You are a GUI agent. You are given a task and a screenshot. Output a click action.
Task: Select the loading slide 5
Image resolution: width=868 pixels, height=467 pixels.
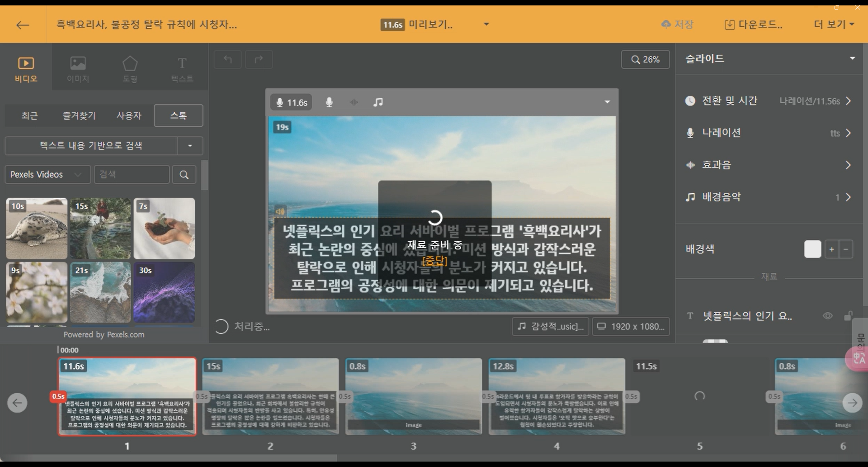(700, 396)
